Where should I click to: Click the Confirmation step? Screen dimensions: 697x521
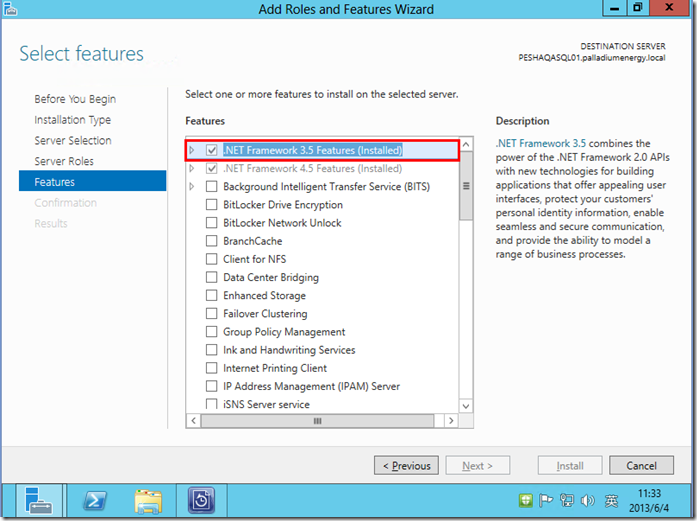65,203
